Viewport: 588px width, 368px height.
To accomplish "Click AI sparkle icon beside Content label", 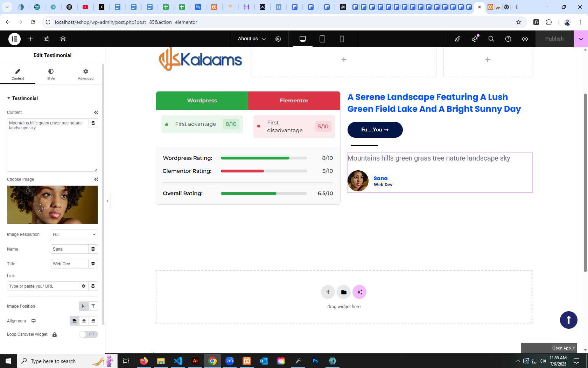I will coord(96,113).
